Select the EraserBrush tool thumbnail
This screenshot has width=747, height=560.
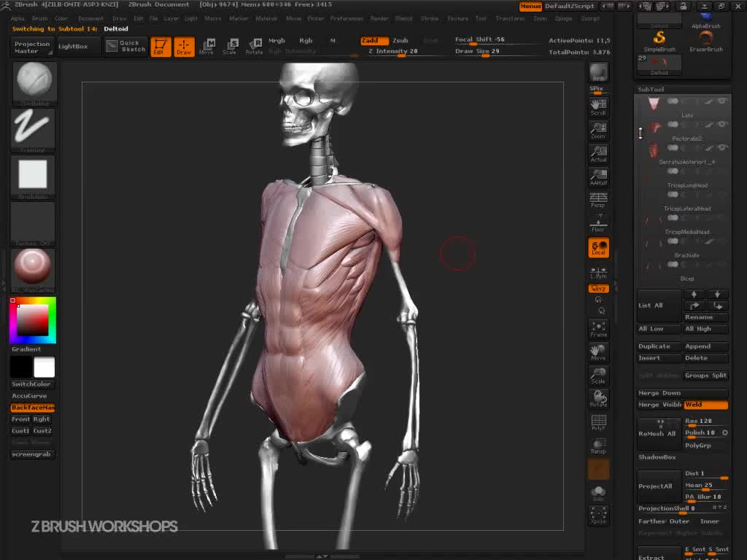(x=706, y=41)
